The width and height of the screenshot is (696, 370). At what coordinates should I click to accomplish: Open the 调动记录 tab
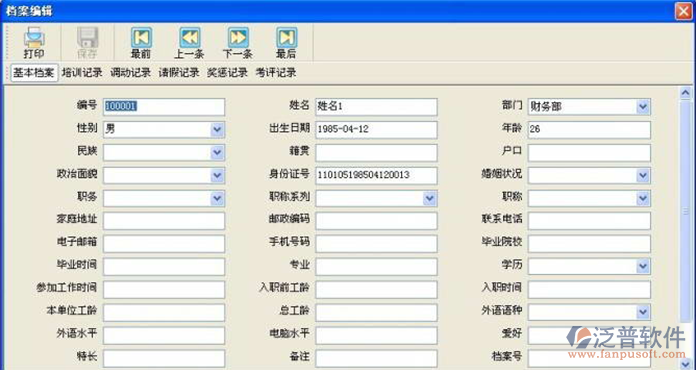(x=130, y=73)
